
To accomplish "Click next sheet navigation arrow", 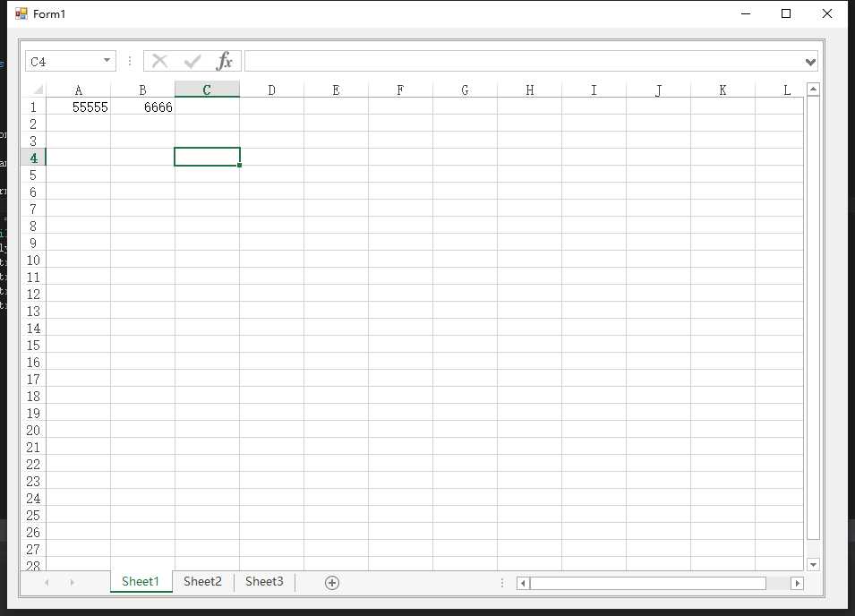I will 72,582.
